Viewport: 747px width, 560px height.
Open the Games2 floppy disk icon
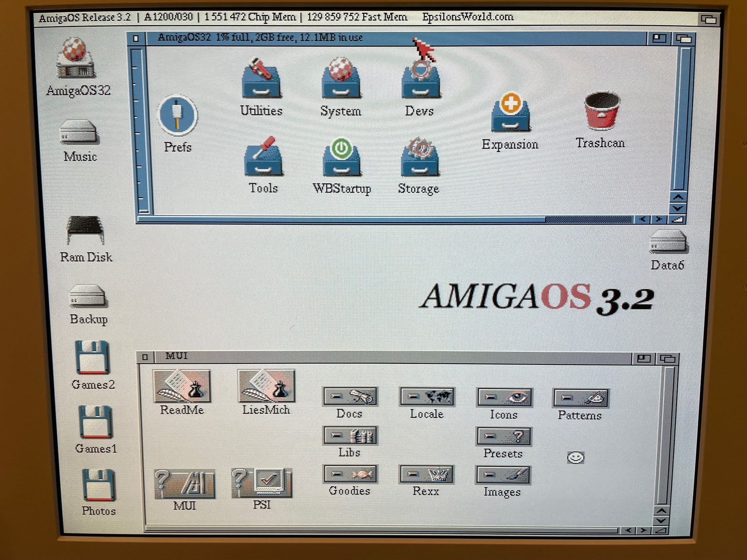click(92, 357)
